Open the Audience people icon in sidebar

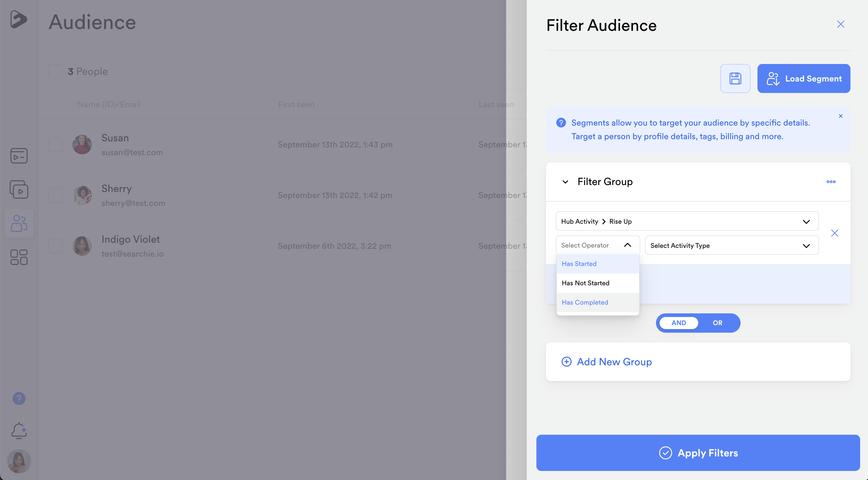[19, 223]
